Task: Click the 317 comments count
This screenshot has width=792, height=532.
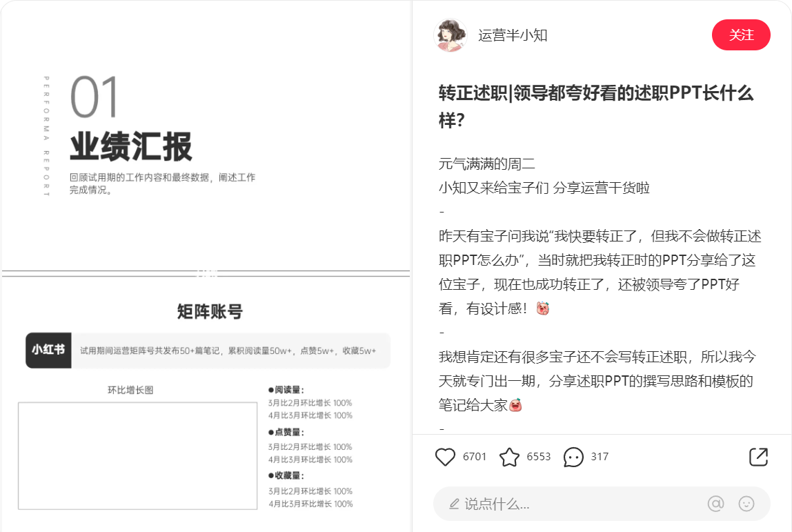Action: point(600,457)
